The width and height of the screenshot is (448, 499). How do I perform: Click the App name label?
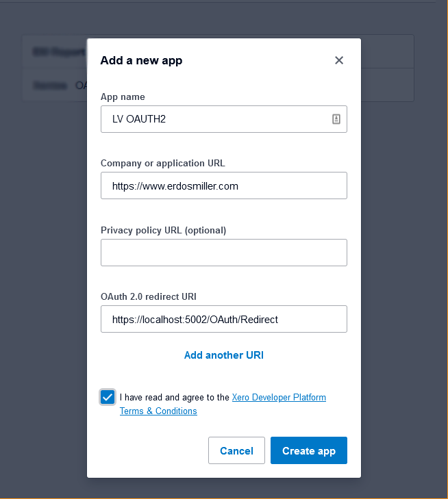click(123, 97)
